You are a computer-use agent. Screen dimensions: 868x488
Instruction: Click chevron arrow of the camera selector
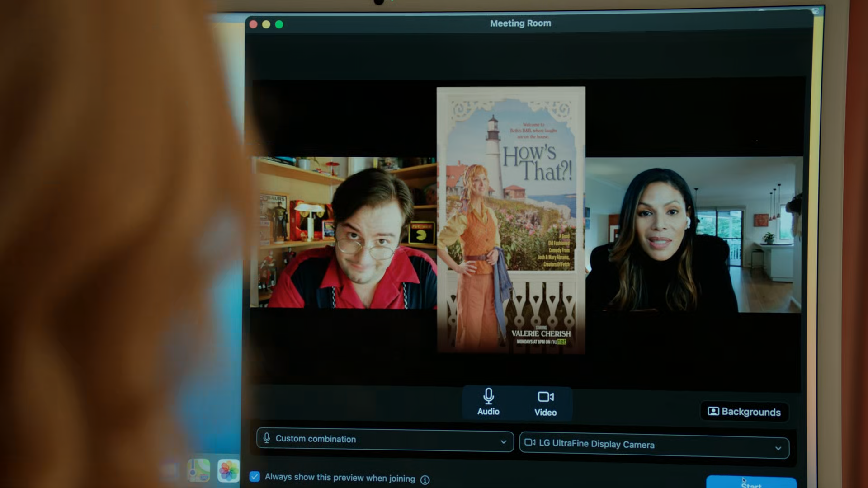point(778,448)
